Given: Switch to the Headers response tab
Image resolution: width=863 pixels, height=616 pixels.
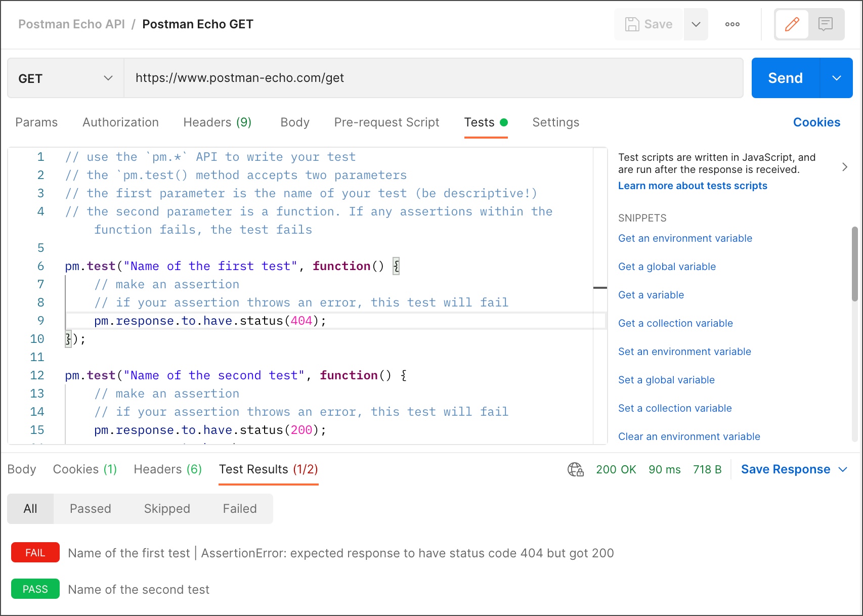Looking at the screenshot, I should pos(167,469).
